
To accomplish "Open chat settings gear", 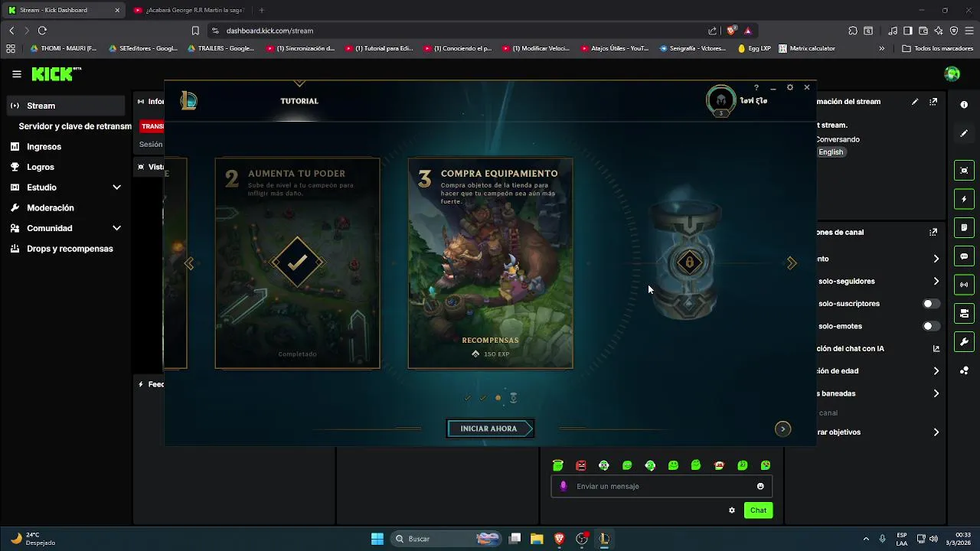I will click(732, 510).
